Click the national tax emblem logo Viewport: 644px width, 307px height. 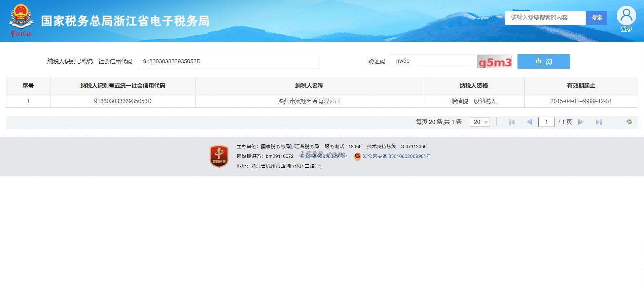point(21,20)
